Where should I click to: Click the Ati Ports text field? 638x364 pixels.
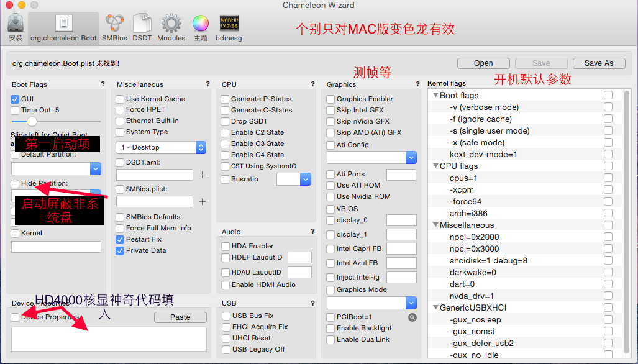pyautogui.click(x=401, y=175)
